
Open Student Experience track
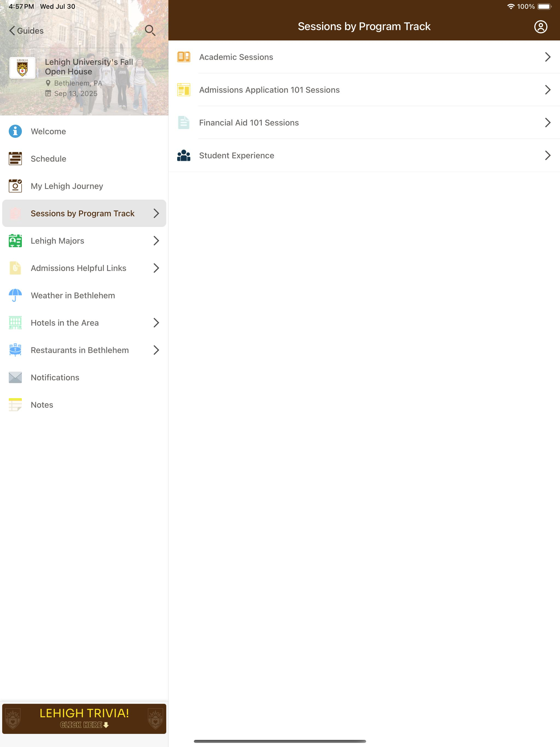pyautogui.click(x=364, y=155)
